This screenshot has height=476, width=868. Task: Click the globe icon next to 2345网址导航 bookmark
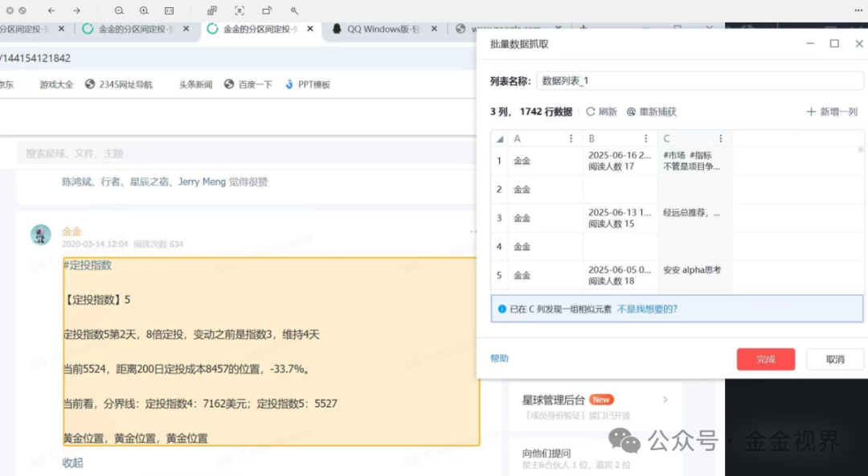(x=89, y=84)
